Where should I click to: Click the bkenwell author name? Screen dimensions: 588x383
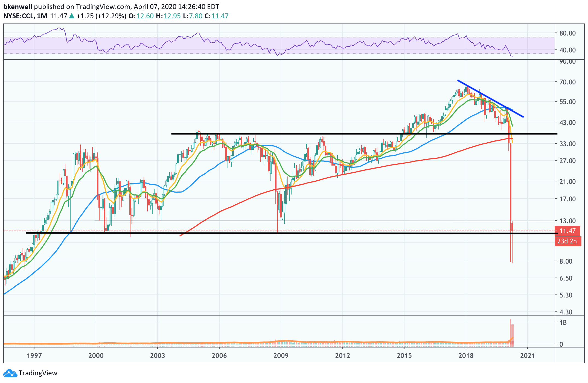18,6
